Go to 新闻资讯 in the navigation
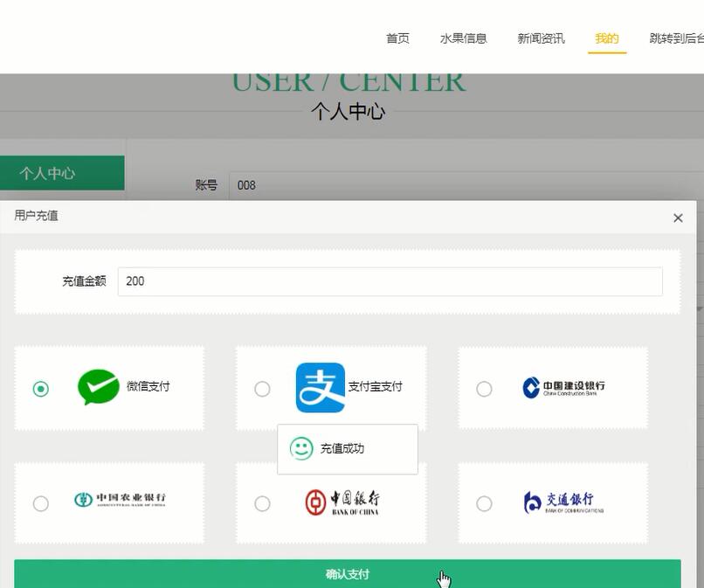The height and width of the screenshot is (588, 704). 541,38
